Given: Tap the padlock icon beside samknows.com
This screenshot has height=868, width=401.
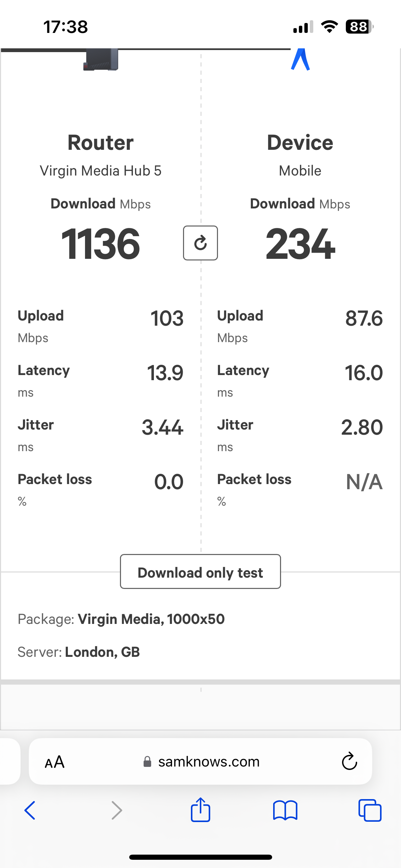Looking at the screenshot, I should pos(147,761).
